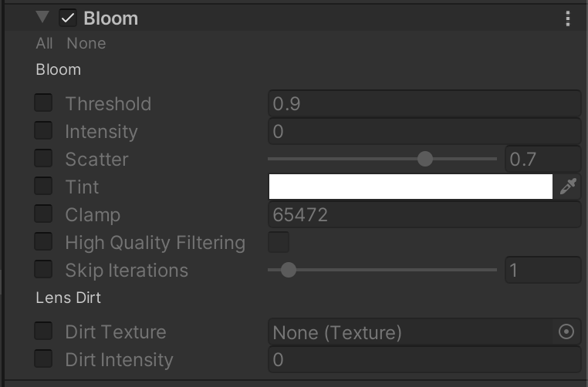The height and width of the screenshot is (387, 588).
Task: Click the Dirt Texture None (Texture) field
Action: [x=409, y=332]
